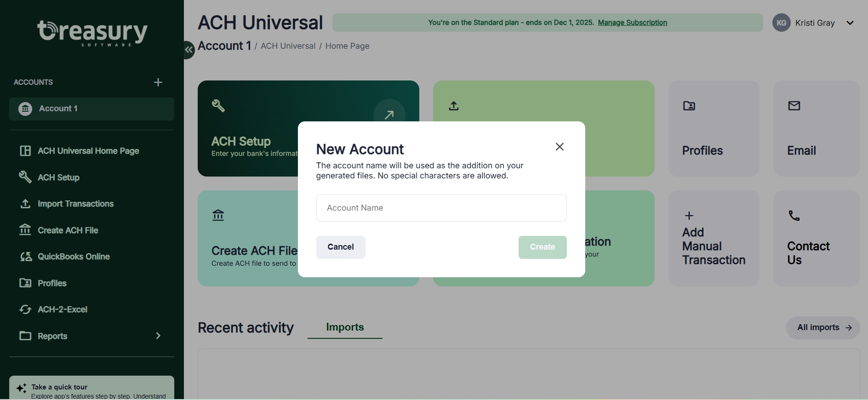The width and height of the screenshot is (868, 400).
Task: Switch to the Imports tab
Action: [345, 327]
